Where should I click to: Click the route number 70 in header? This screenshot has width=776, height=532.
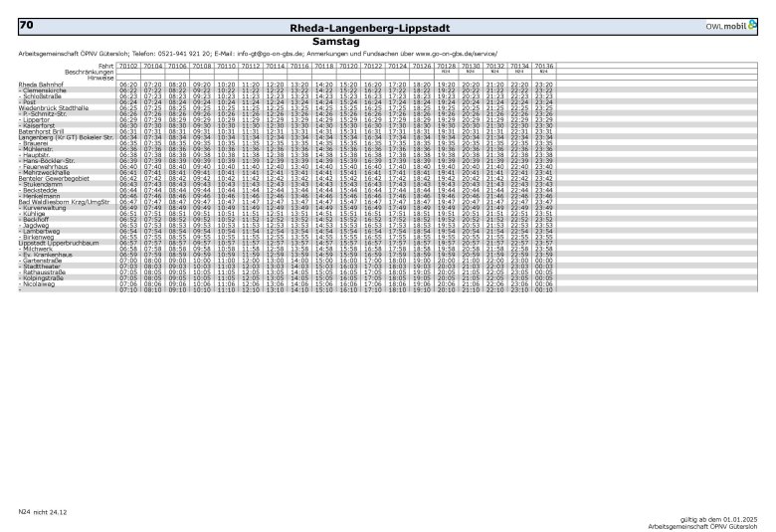pyautogui.click(x=26, y=24)
